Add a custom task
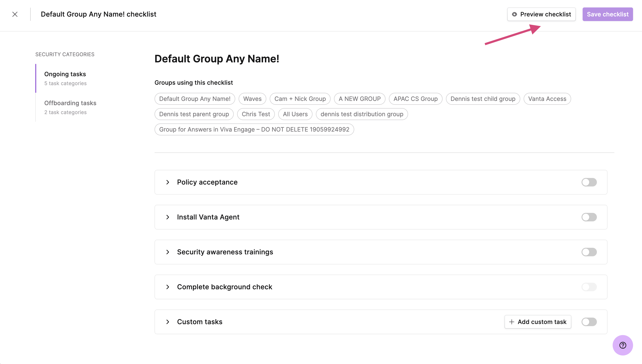The height and width of the screenshot is (364, 642). [537, 322]
